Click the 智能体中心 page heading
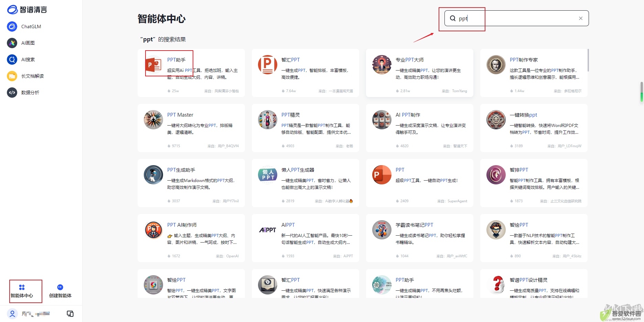 coord(161,19)
